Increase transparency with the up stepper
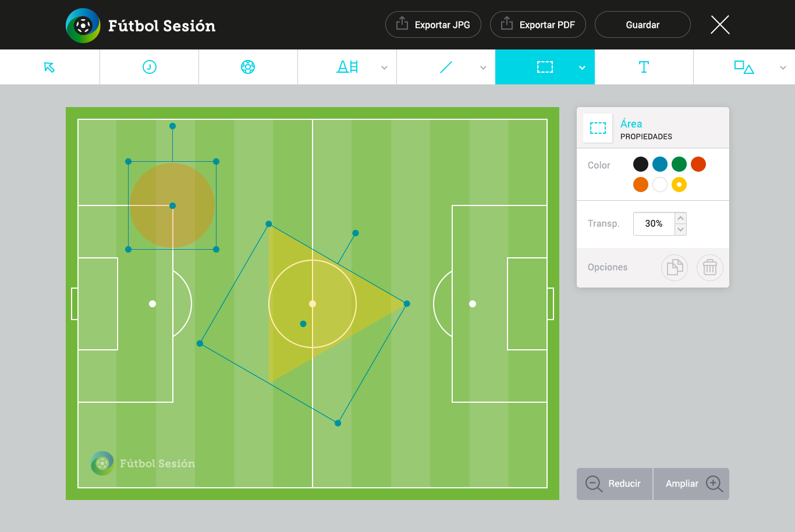 tap(680, 218)
